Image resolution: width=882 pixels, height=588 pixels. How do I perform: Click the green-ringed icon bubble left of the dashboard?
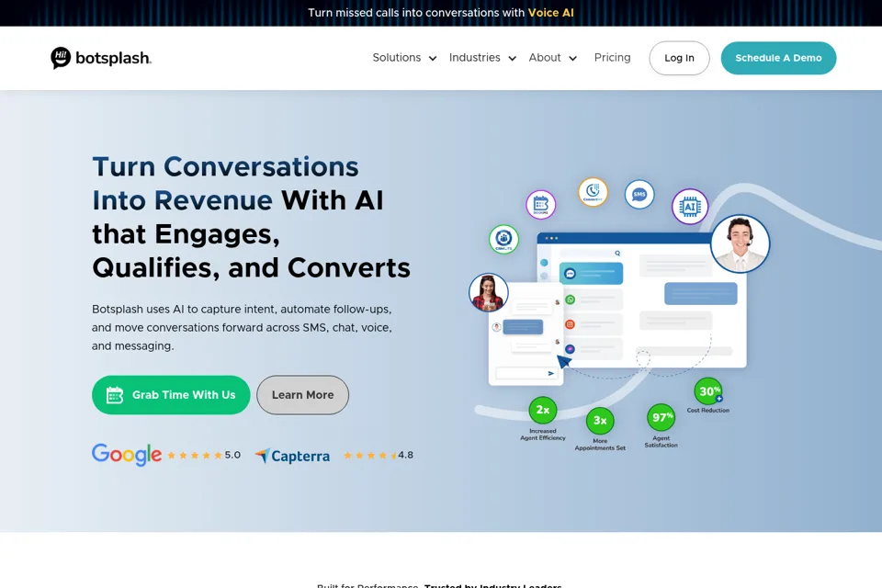pos(503,239)
